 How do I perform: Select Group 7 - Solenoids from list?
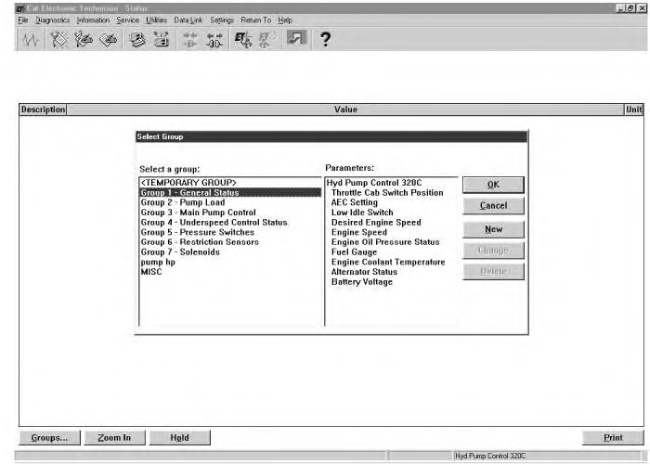tap(180, 252)
